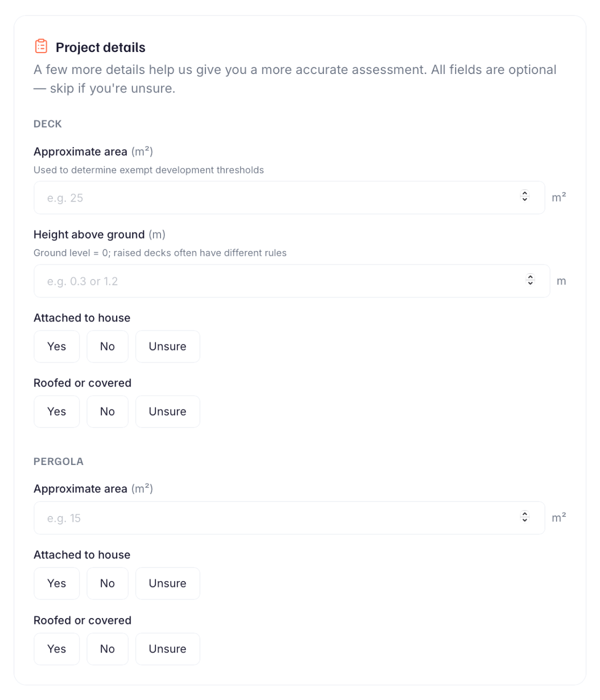Select No for deck roofed or covered
600x700 pixels.
point(107,411)
